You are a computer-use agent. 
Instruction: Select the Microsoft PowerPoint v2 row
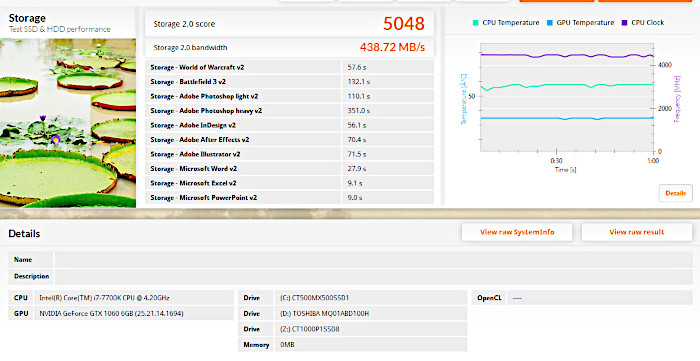click(289, 198)
